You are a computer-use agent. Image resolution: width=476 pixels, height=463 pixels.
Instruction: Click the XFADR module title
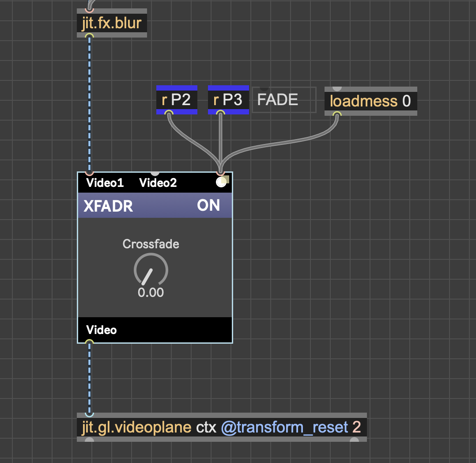coord(108,206)
